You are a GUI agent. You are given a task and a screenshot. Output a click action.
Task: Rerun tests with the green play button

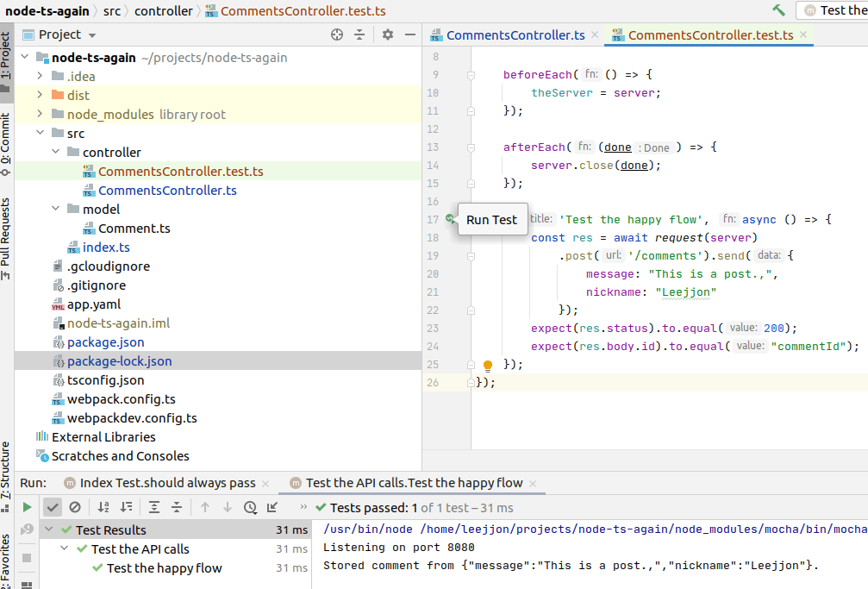(27, 507)
